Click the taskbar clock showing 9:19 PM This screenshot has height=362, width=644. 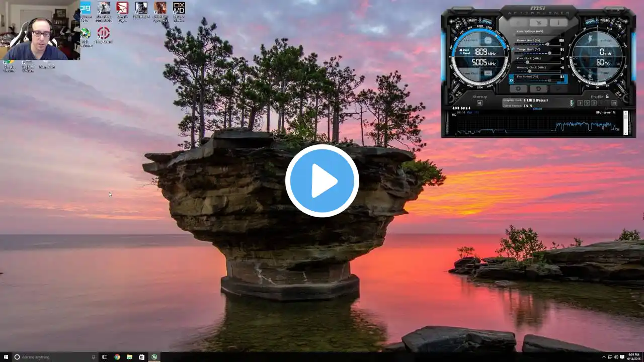pyautogui.click(x=634, y=357)
